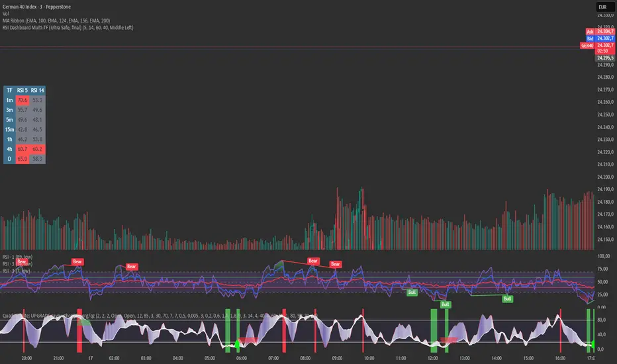Select the RSI Dashboard Multi-TF indicator legend
This screenshot has height=364, width=617.
68,28
